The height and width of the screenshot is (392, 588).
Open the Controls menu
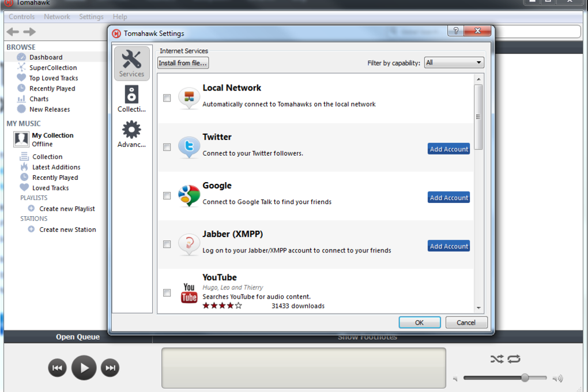[22, 17]
